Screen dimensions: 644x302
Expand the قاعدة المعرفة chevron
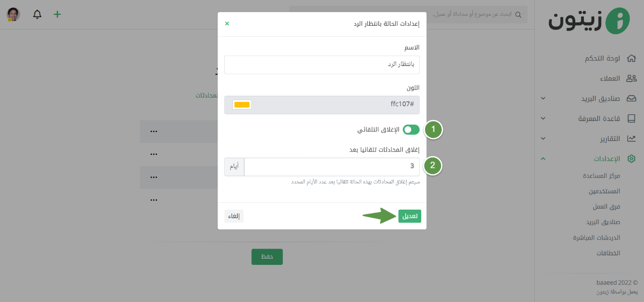[543, 118]
